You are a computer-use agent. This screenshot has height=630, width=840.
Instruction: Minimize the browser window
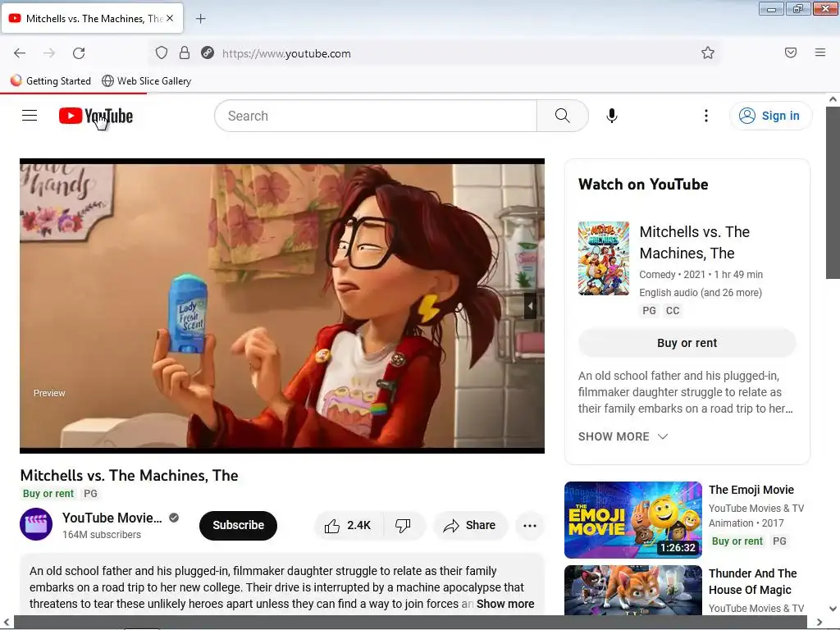coord(771,8)
